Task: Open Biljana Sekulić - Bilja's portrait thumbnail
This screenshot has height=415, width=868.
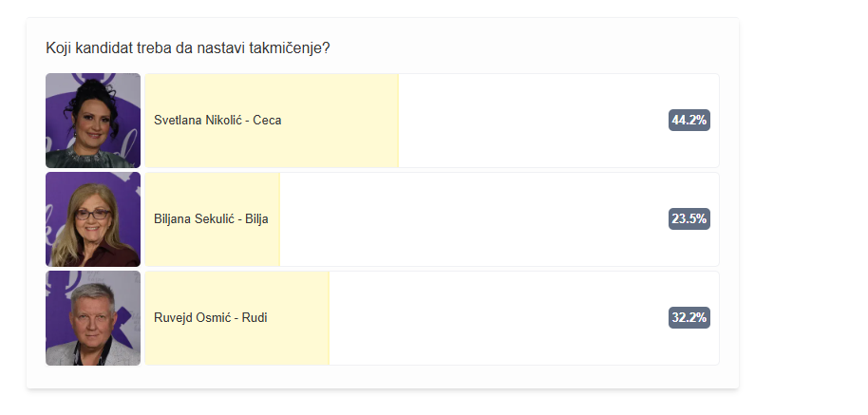Action: click(x=93, y=219)
